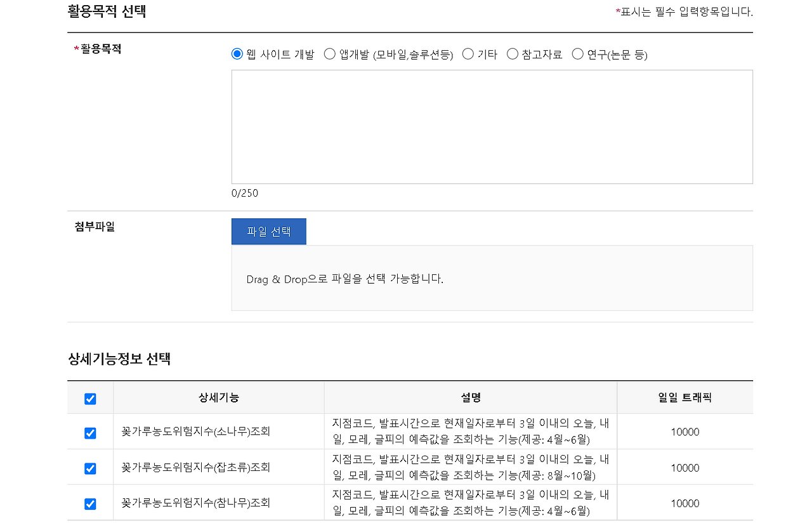Image resolution: width=812 pixels, height=523 pixels.
Task: Choose 앱개발 (모바일,솔루션등) as the purpose
Action: click(x=329, y=54)
